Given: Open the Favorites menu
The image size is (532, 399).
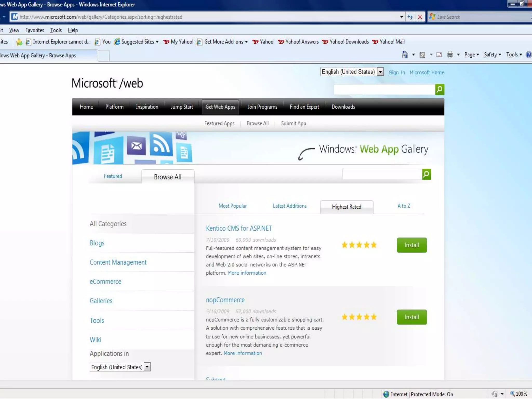Looking at the screenshot, I should (35, 30).
